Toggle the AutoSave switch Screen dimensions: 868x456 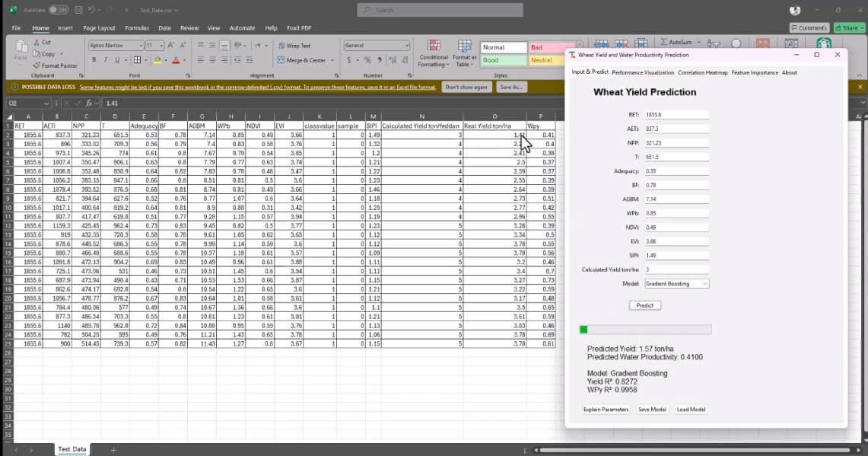(58, 10)
